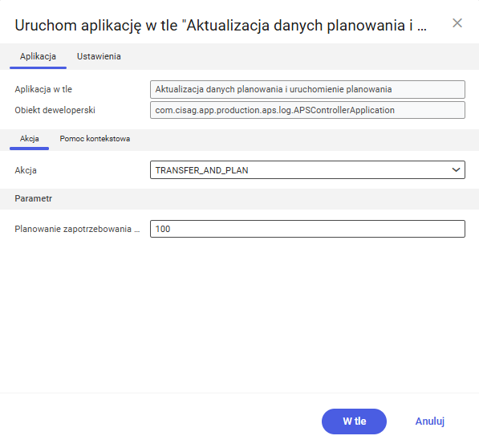Click the Akcja field label
Screen dimensions: 479x448
[26, 170]
